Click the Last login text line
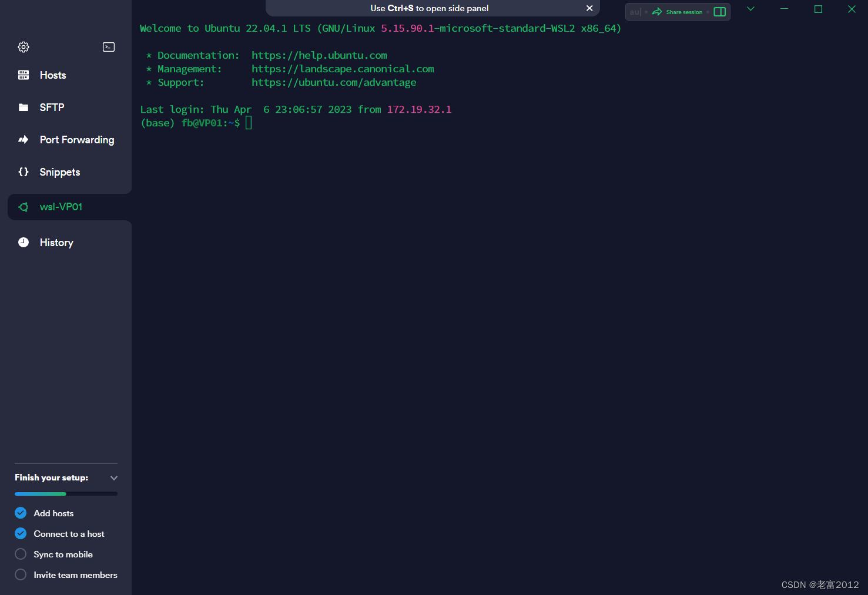The height and width of the screenshot is (595, 868). click(296, 109)
